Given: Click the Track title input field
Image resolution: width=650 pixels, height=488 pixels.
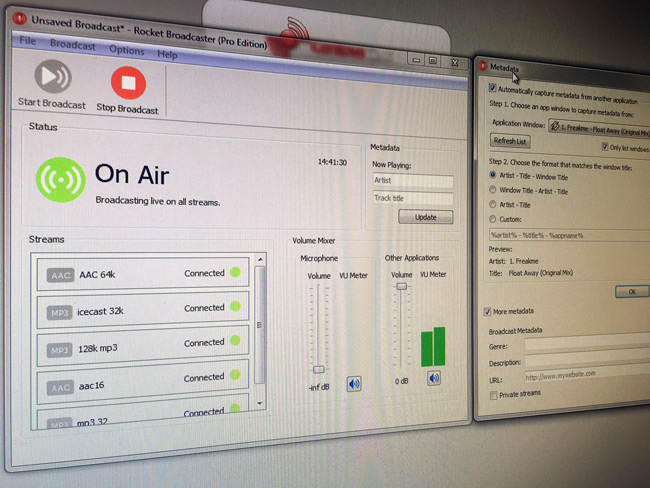Looking at the screenshot, I should 413,199.
